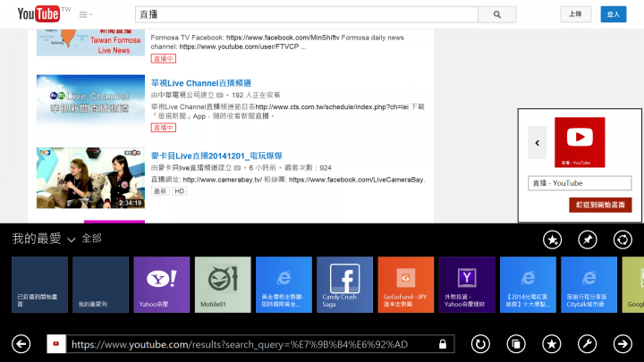This screenshot has width=644, height=362.
Task: Click the address bar URL
Action: (x=240, y=344)
